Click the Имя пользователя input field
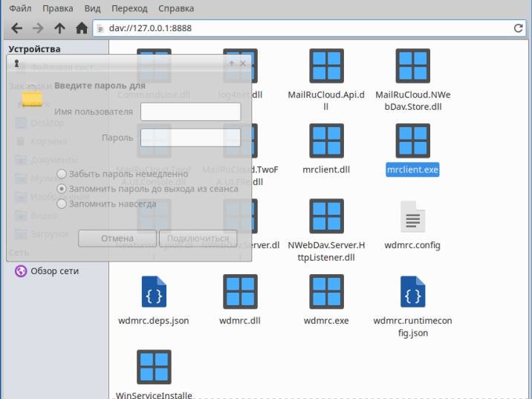Screen dimensions: 532x399 (x=191, y=111)
